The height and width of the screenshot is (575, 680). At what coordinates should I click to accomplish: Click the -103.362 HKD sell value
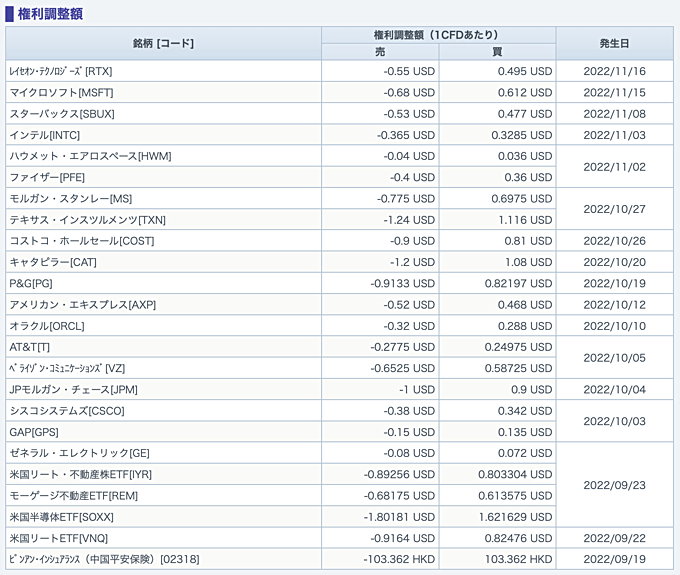tap(399, 559)
